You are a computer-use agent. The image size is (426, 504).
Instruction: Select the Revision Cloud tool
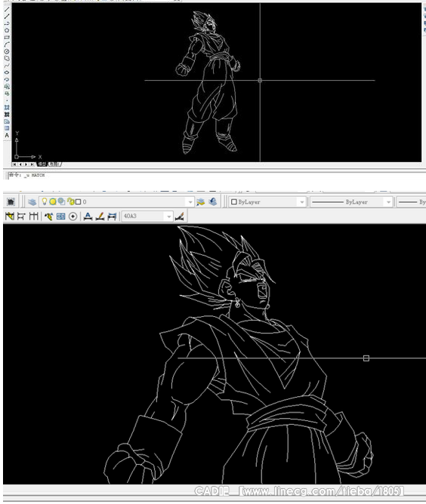coord(7,59)
